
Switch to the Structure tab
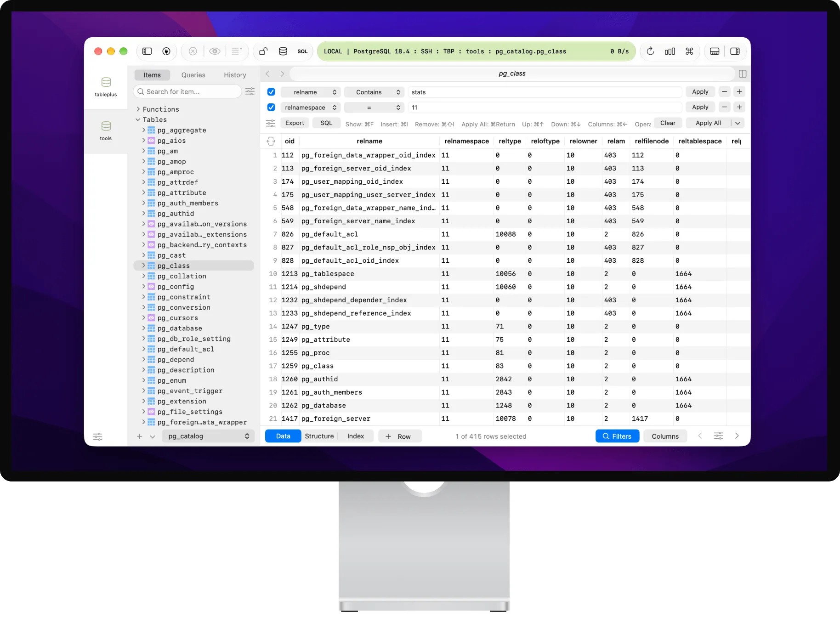click(x=319, y=436)
